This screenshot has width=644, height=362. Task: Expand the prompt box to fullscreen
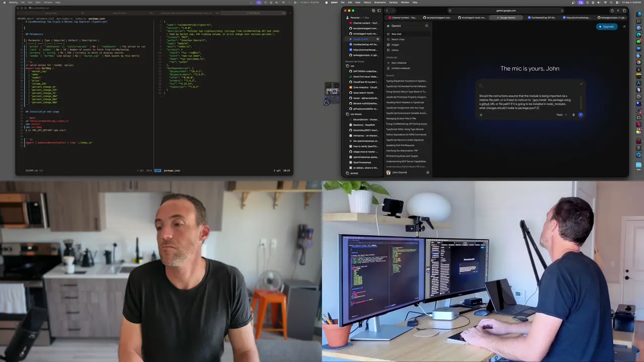581,84
